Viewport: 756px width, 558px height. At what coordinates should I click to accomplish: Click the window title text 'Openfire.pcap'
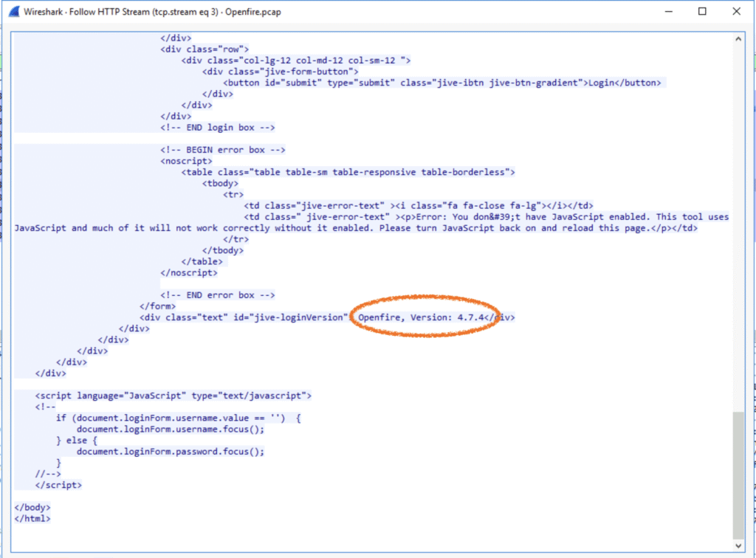pyautogui.click(x=255, y=13)
